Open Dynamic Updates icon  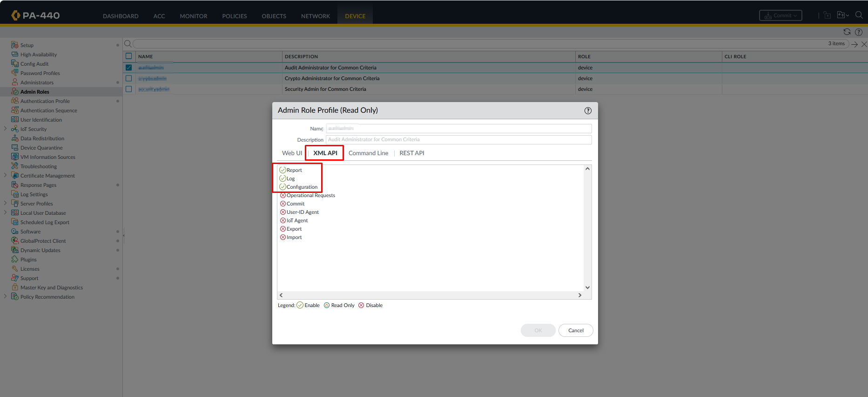15,250
